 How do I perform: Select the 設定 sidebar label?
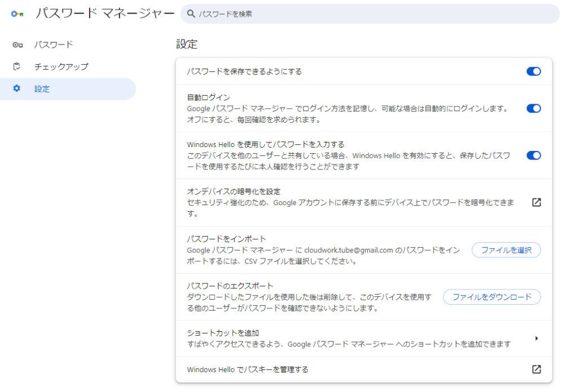click(x=42, y=89)
